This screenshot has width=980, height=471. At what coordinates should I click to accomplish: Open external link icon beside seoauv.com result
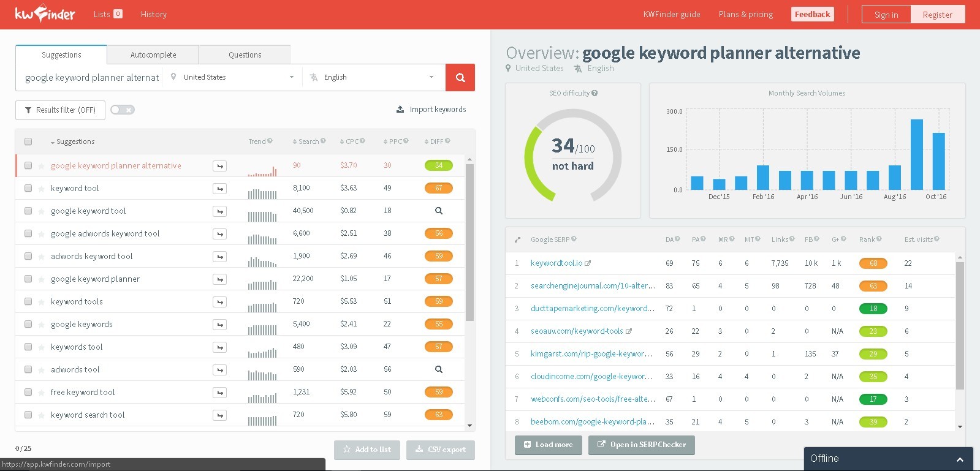click(x=628, y=331)
